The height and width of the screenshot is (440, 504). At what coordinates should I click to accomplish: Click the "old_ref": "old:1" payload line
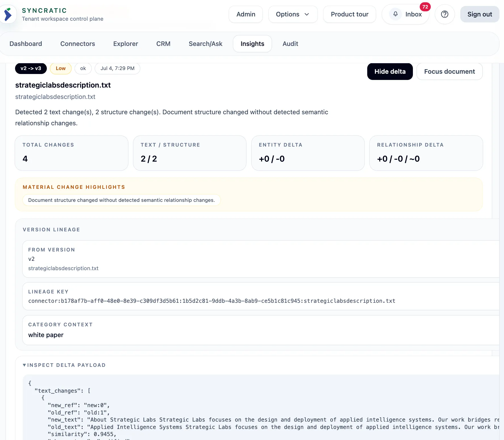tap(79, 412)
